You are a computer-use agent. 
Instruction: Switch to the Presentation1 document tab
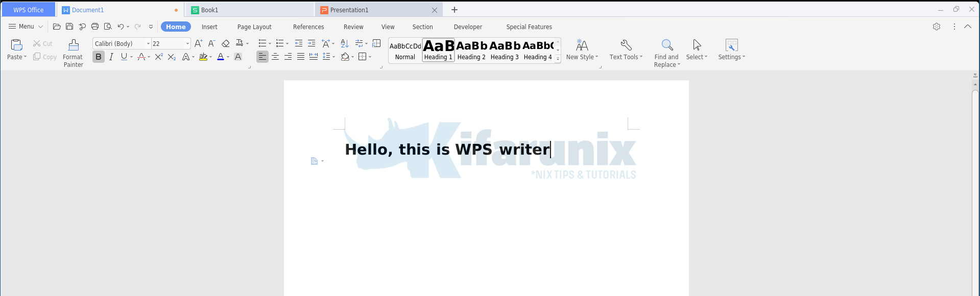point(379,10)
